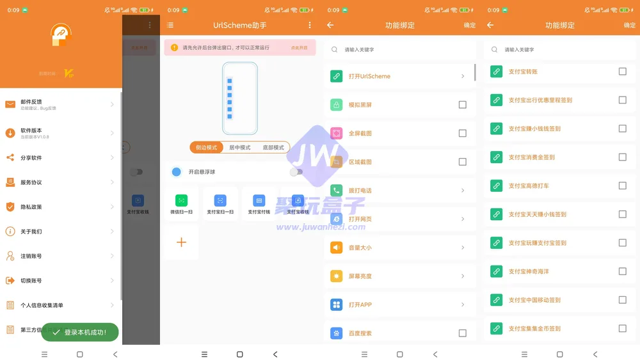Tap the 切换账号 logout icon

(x=10, y=280)
